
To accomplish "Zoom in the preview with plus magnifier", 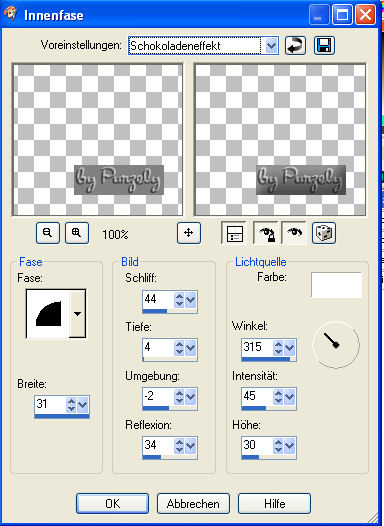I will click(x=77, y=233).
